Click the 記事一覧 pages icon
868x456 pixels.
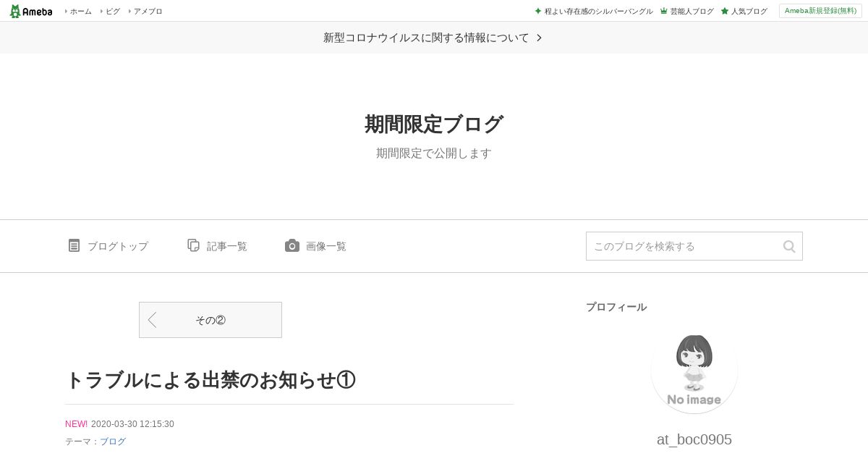(193, 245)
